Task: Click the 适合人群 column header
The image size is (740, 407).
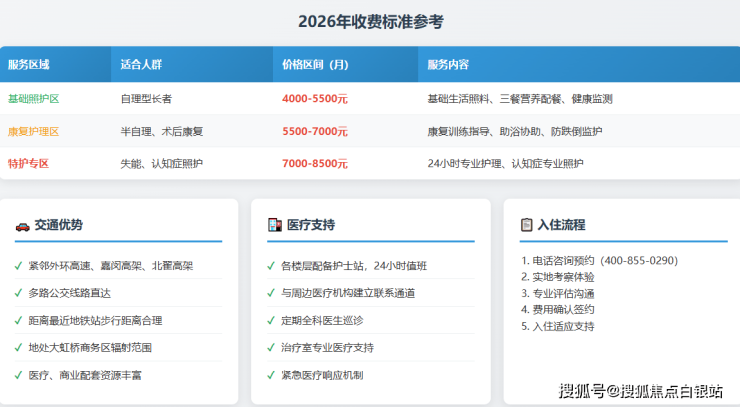Action: point(140,65)
